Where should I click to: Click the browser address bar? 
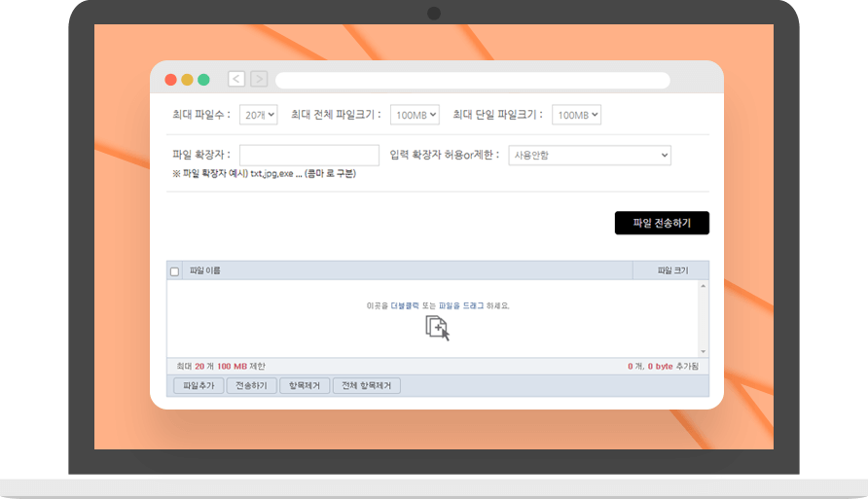coord(473,80)
